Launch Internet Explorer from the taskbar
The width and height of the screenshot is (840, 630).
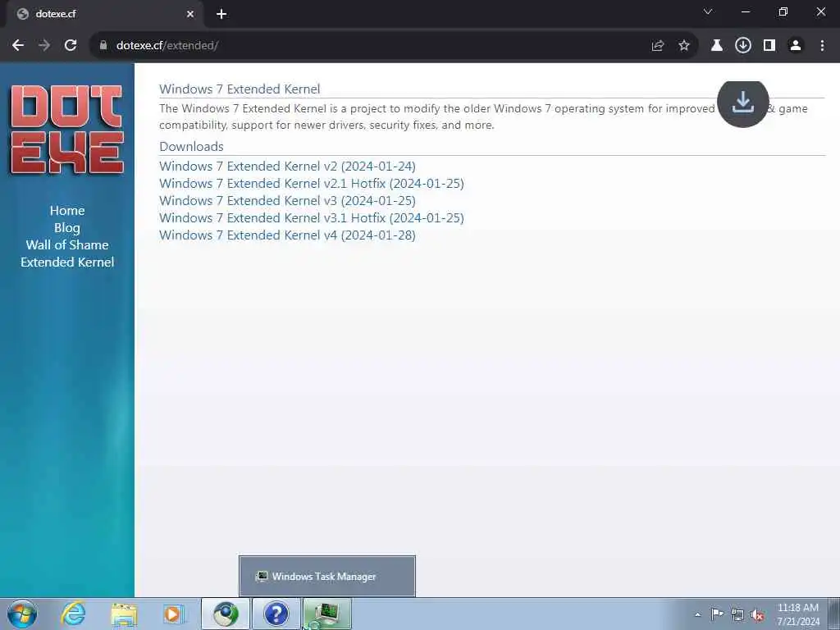[73, 614]
